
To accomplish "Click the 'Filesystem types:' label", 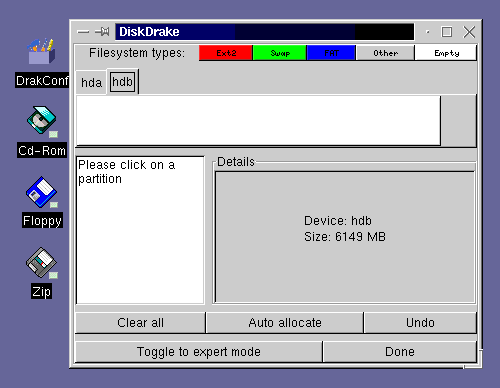I will coord(137,53).
